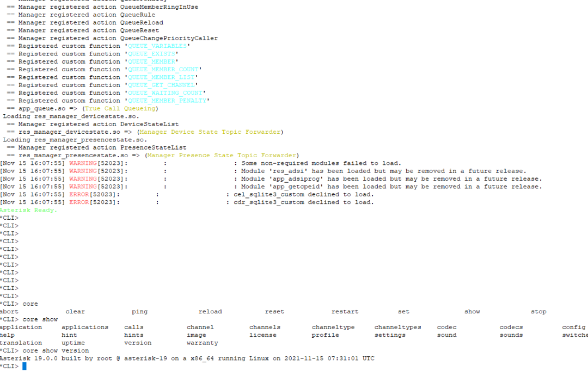Screen dimensions: 588x371
Task: Click 'cdr_sqlite3_custom declined to load.' error
Action: coord(304,202)
